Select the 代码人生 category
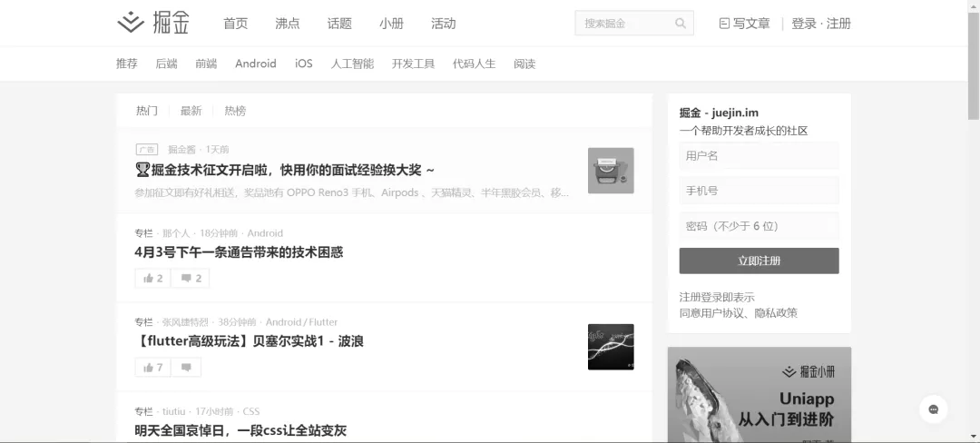The image size is (980, 443). (x=474, y=64)
